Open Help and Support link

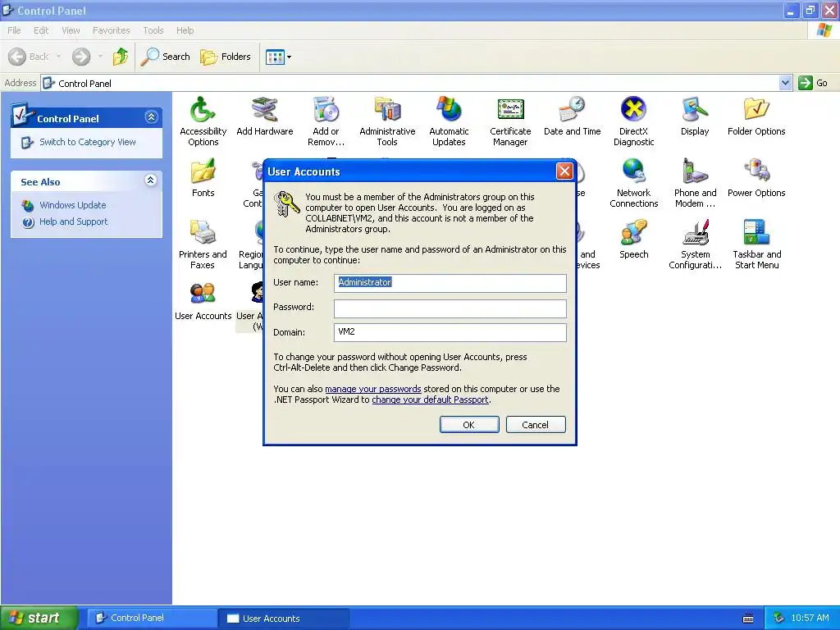[x=73, y=221]
